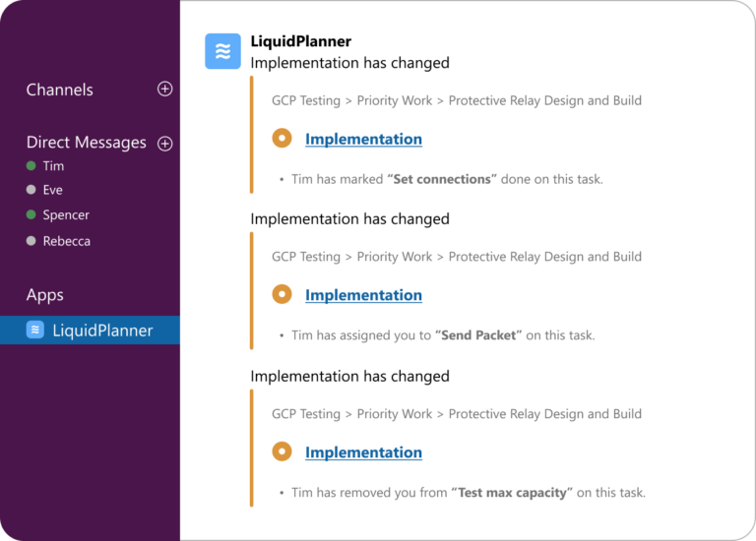Screen dimensions: 756x541
Task: Open direct message with Rebecca
Action: coord(66,241)
